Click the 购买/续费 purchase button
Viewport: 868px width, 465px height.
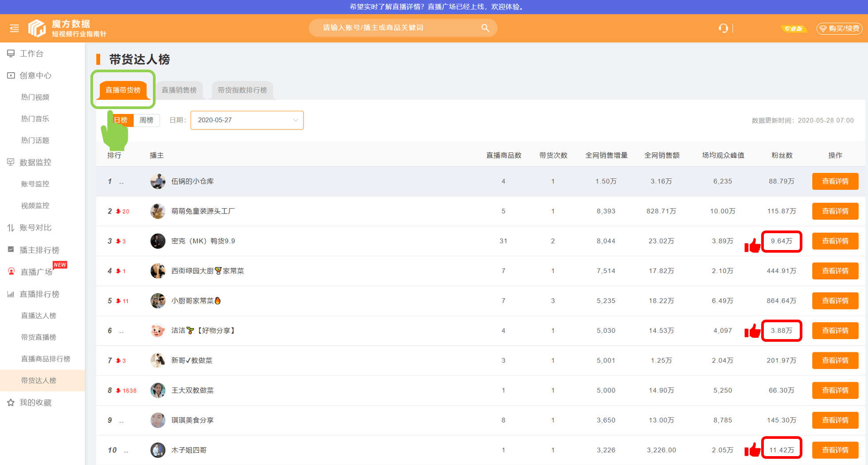(x=839, y=28)
